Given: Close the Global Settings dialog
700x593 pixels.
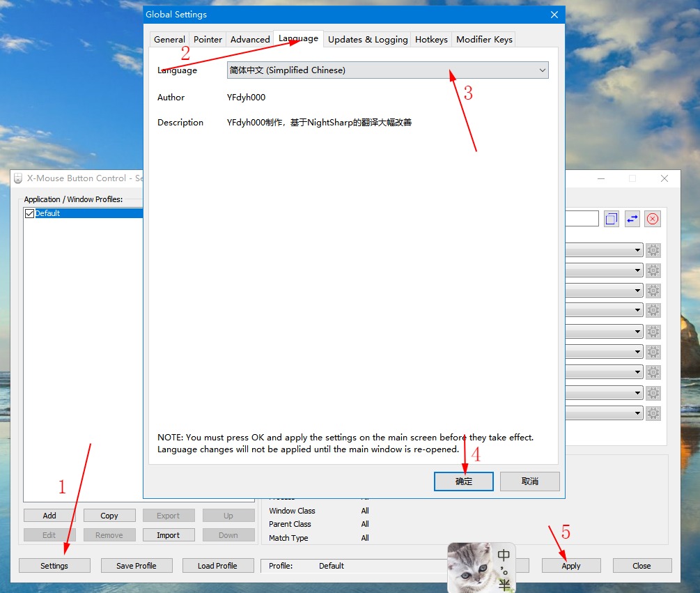Looking at the screenshot, I should click(x=554, y=15).
